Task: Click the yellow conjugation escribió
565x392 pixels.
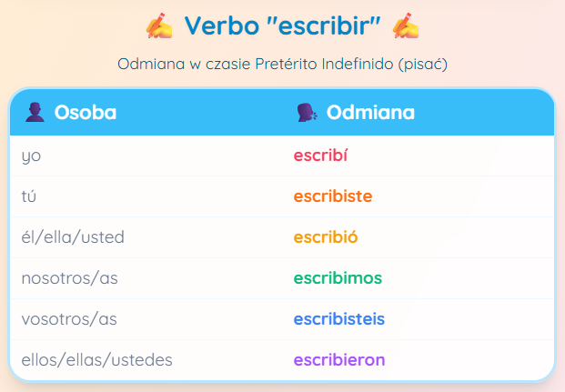Action: click(326, 237)
